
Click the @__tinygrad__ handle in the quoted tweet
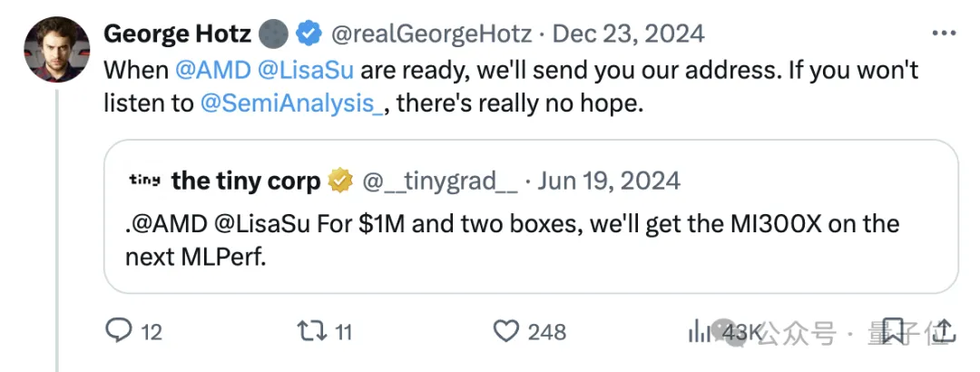click(x=440, y=181)
